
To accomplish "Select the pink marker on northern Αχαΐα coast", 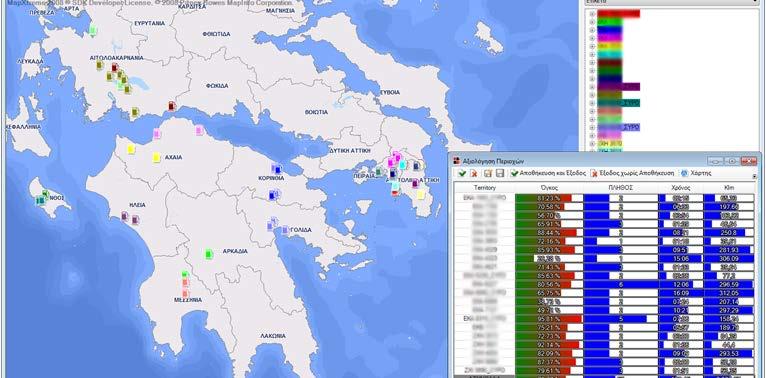I will coord(199,130).
